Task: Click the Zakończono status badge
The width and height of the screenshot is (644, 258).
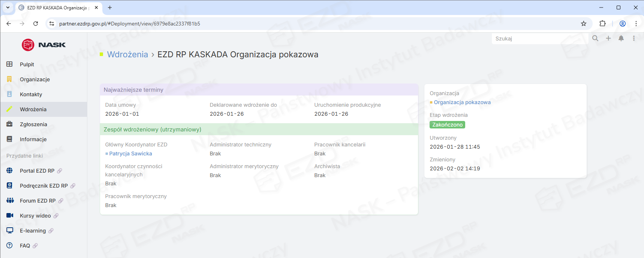Action: click(447, 125)
